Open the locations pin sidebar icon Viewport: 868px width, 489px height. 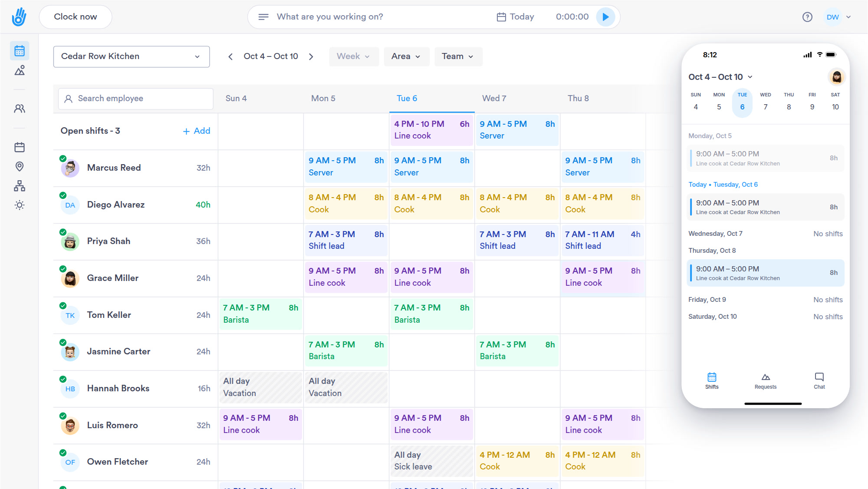(20, 166)
